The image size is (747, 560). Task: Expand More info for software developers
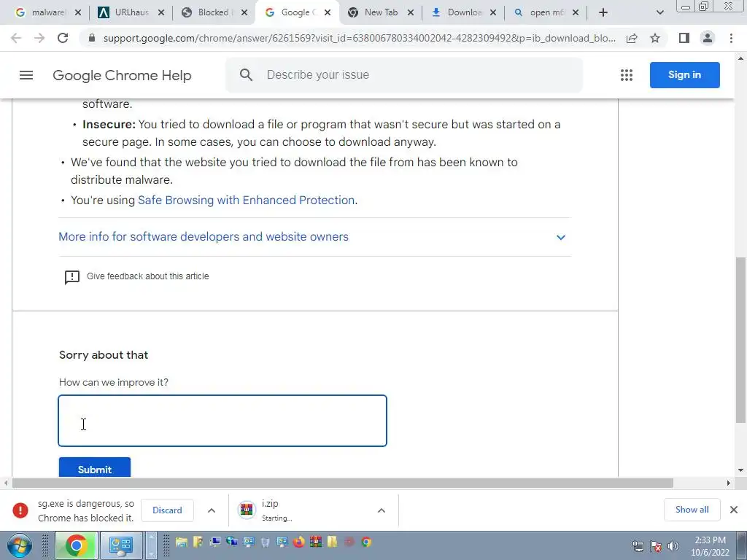click(x=314, y=237)
